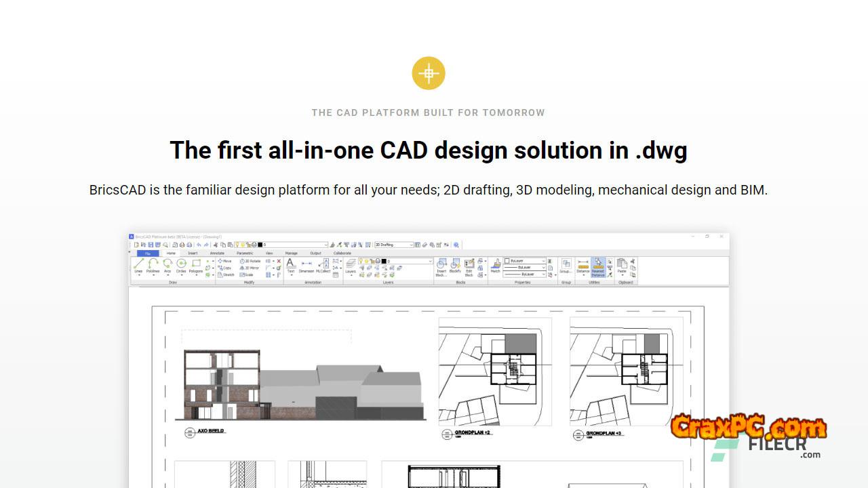The image size is (868, 488).
Task: Click the white ByLayer color swatch box
Action: pos(507,261)
